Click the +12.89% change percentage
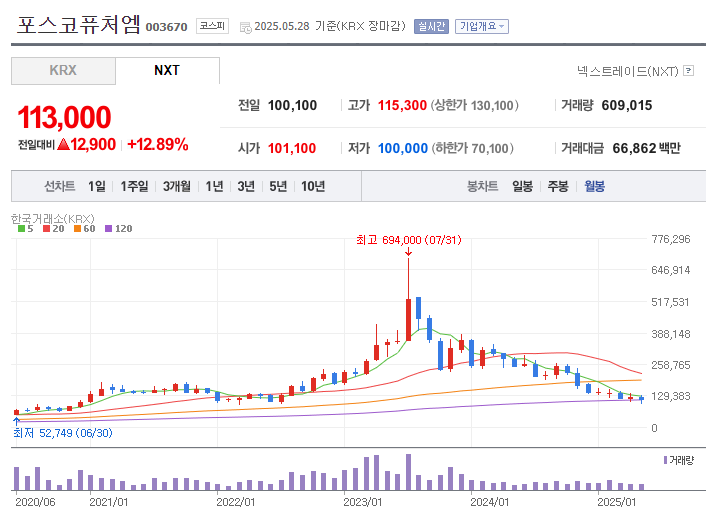The image size is (706, 525). (x=158, y=145)
